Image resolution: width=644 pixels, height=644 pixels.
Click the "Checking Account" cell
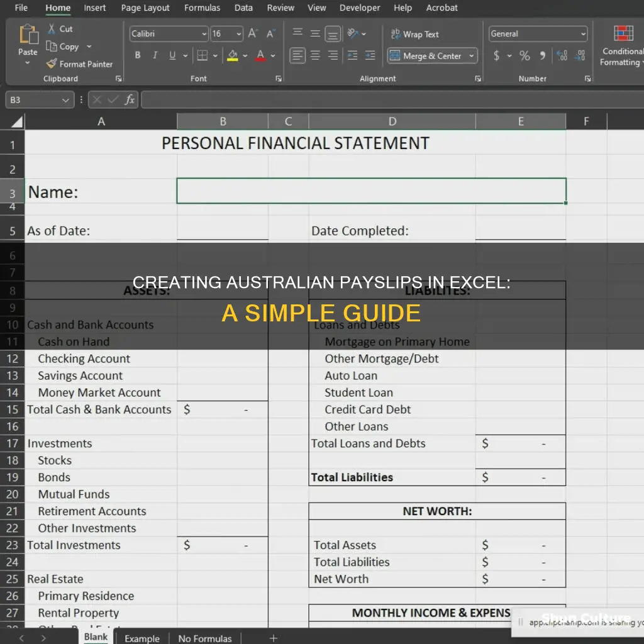[x=101, y=358]
